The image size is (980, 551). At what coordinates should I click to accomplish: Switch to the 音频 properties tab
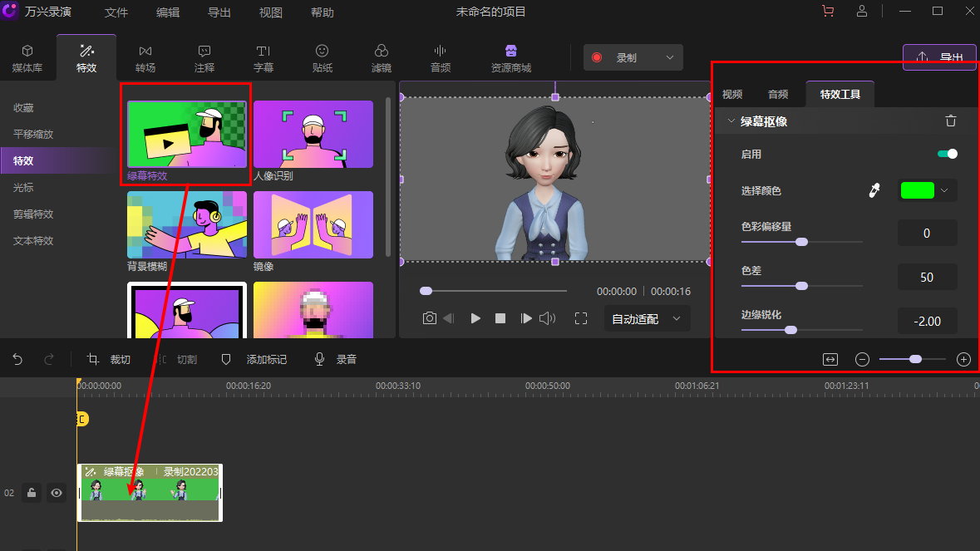click(x=777, y=94)
